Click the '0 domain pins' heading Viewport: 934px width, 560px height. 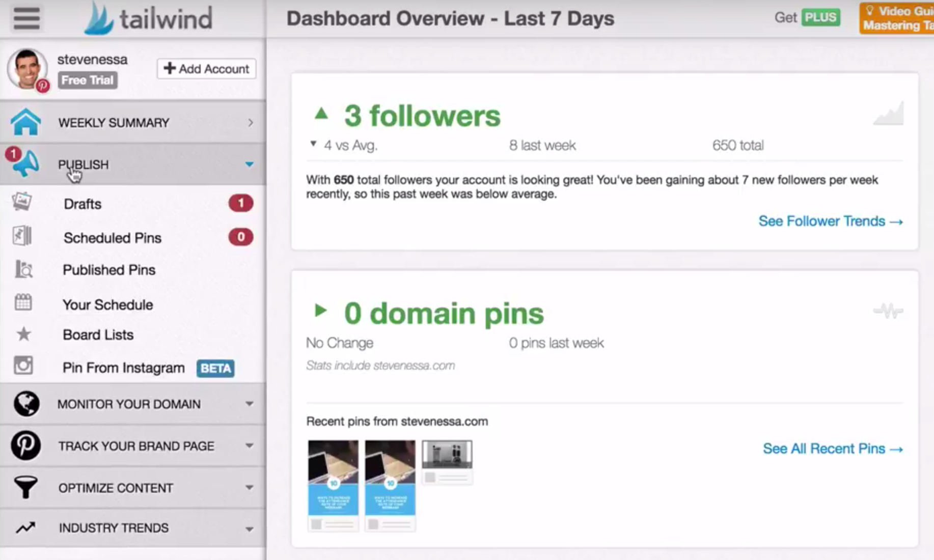[444, 313]
